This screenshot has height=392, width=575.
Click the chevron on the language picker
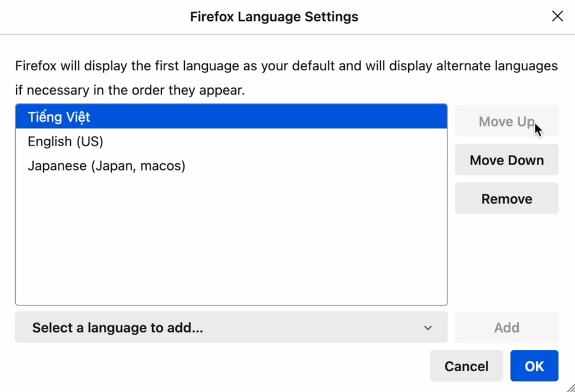point(428,327)
